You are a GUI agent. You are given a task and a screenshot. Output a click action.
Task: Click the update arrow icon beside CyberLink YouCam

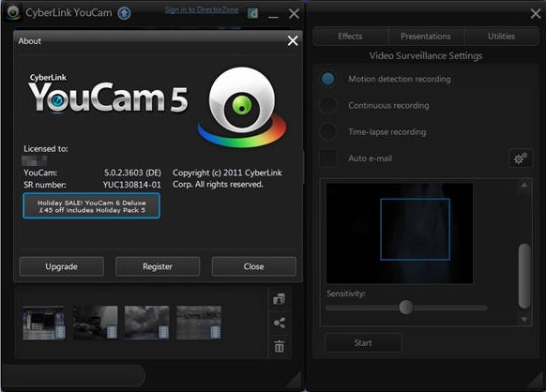click(x=125, y=13)
